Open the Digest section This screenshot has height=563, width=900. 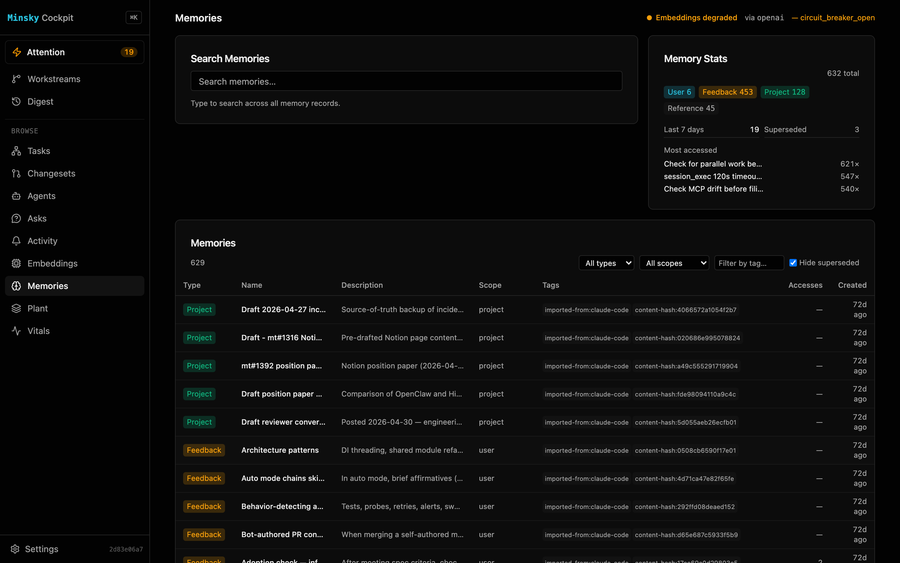[75, 102]
